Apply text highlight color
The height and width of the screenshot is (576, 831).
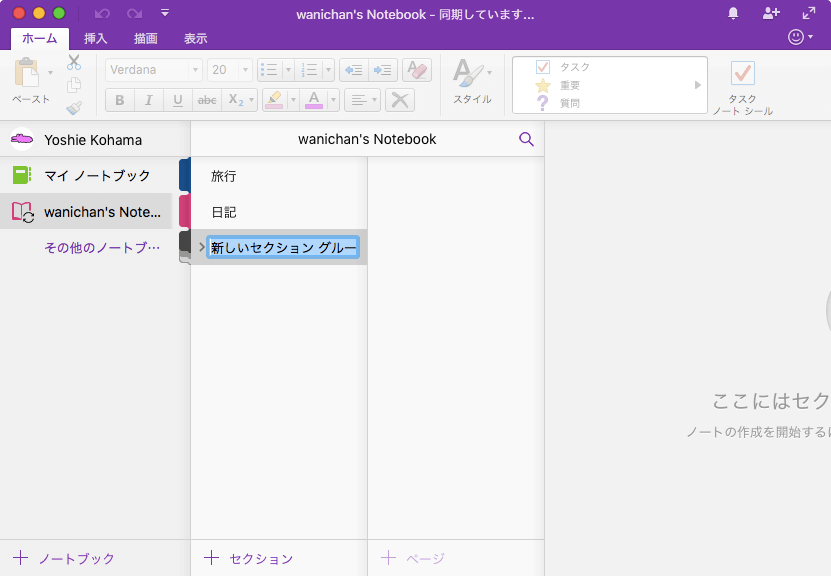274,100
